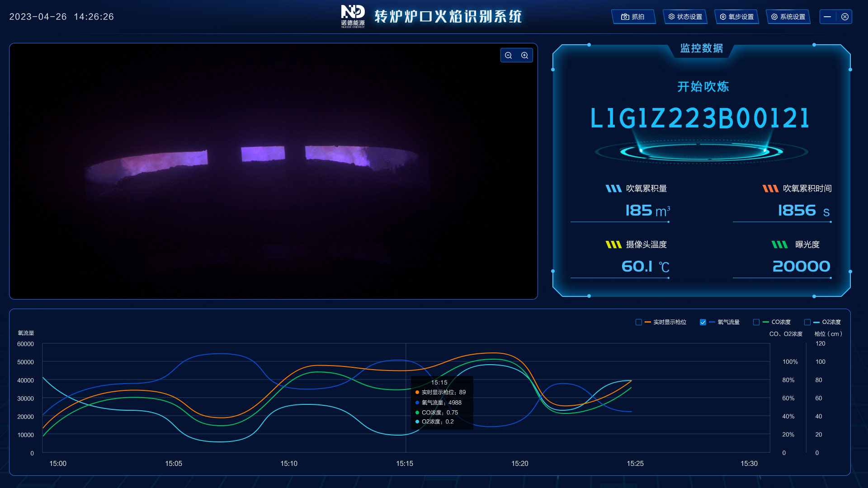Open 氧步设置 oxygen step settings
Viewport: 868px width, 488px height.
pos(736,17)
